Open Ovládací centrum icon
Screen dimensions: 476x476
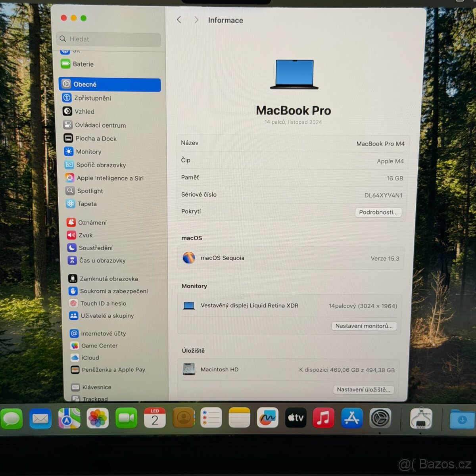68,125
